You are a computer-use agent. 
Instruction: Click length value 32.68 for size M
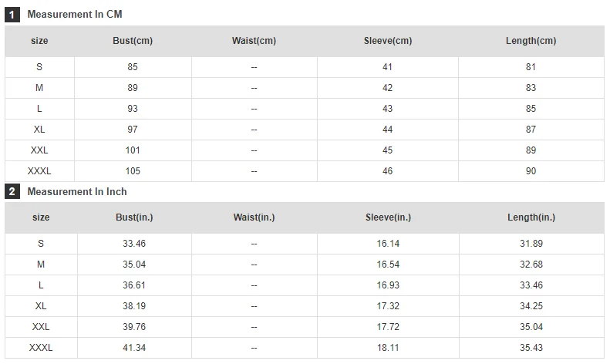pyautogui.click(x=531, y=265)
